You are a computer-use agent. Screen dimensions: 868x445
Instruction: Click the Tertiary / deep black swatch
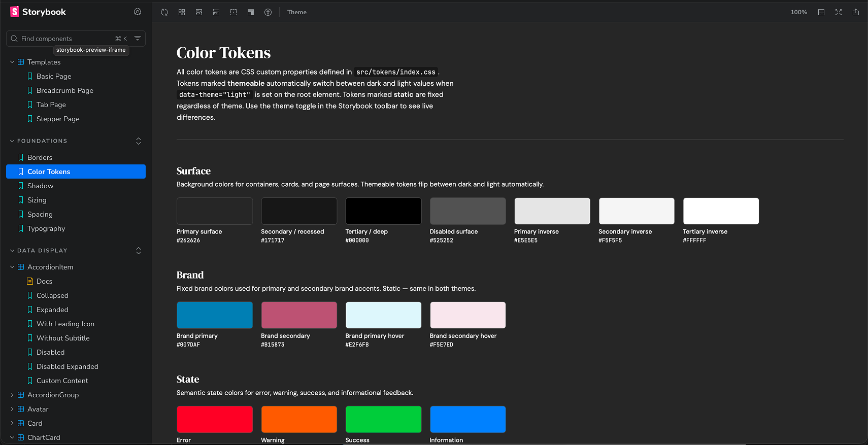click(x=383, y=211)
